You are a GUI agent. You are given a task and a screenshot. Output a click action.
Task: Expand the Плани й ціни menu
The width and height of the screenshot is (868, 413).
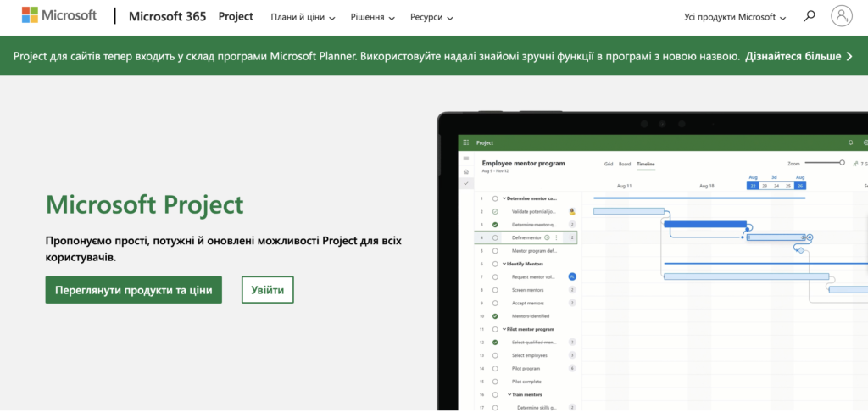[x=303, y=17]
